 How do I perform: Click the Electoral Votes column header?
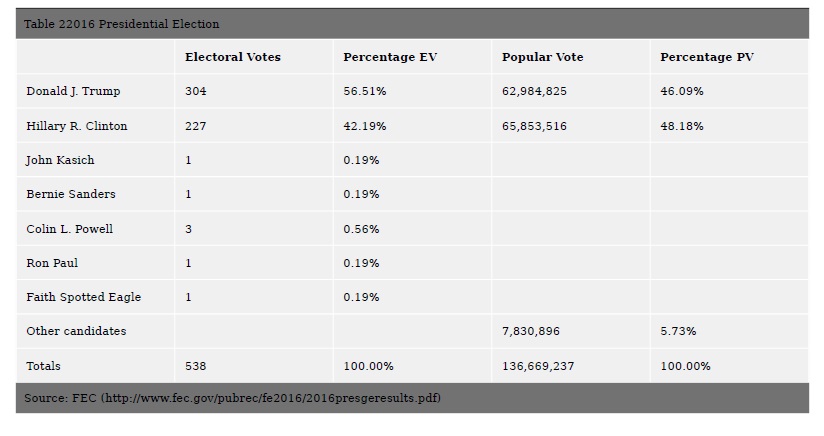[233, 57]
